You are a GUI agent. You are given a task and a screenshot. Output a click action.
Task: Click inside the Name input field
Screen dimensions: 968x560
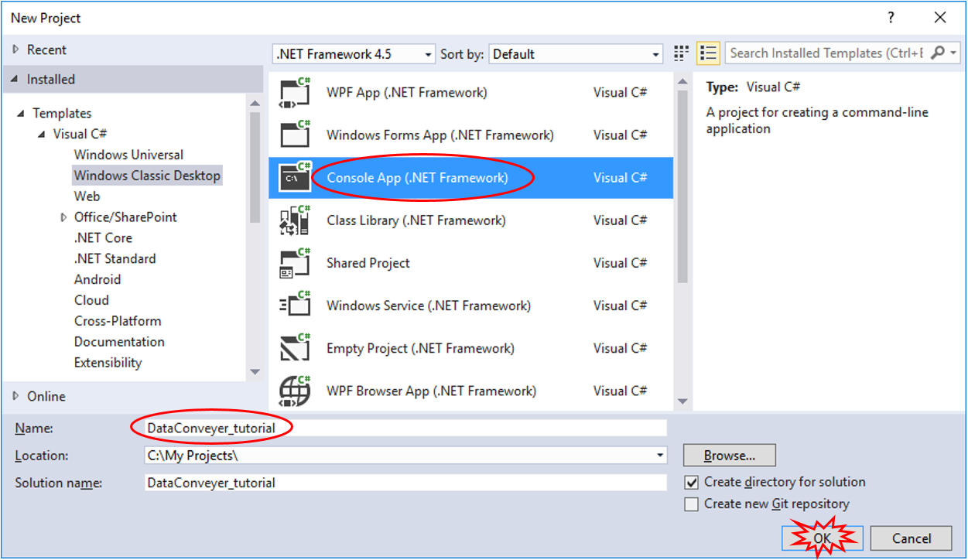tap(387, 428)
